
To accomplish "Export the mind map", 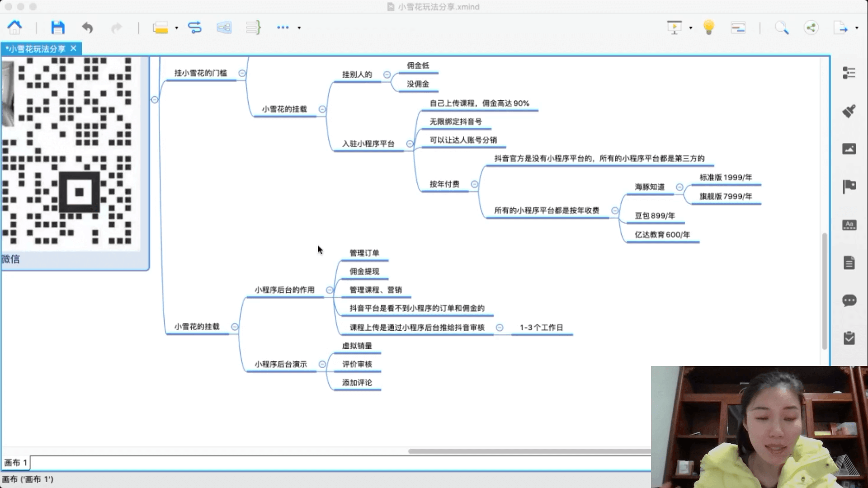I will 840,28.
